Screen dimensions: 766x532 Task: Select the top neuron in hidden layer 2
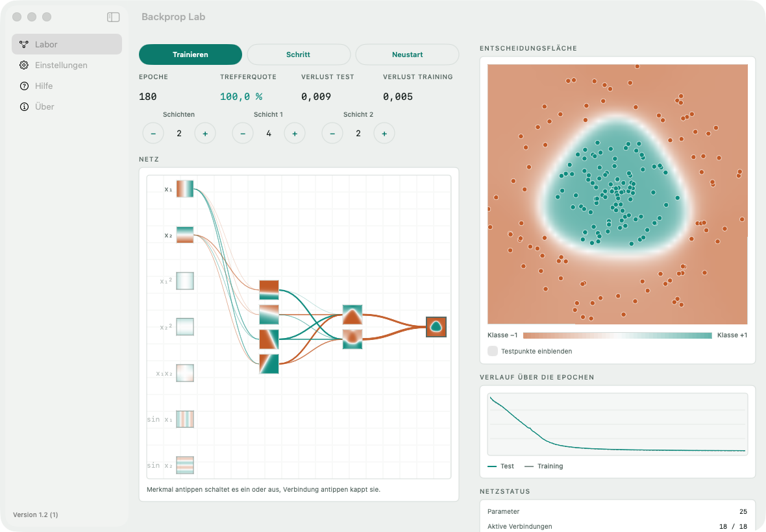352,315
